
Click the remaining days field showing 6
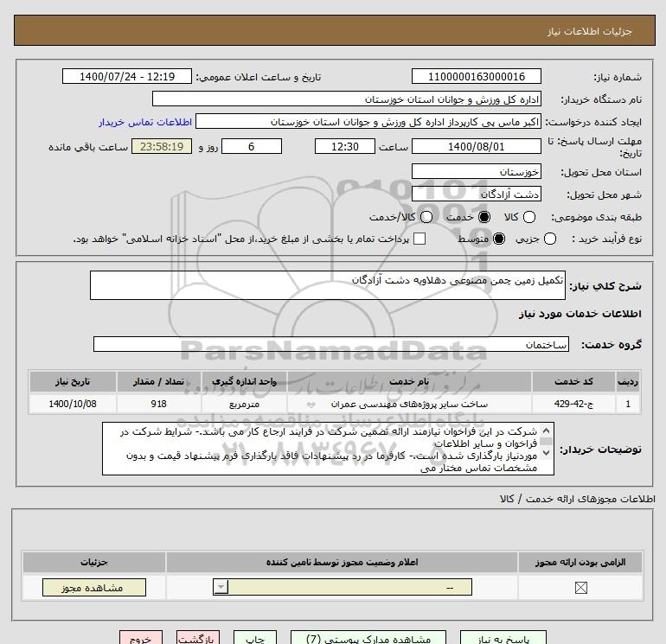(x=252, y=146)
